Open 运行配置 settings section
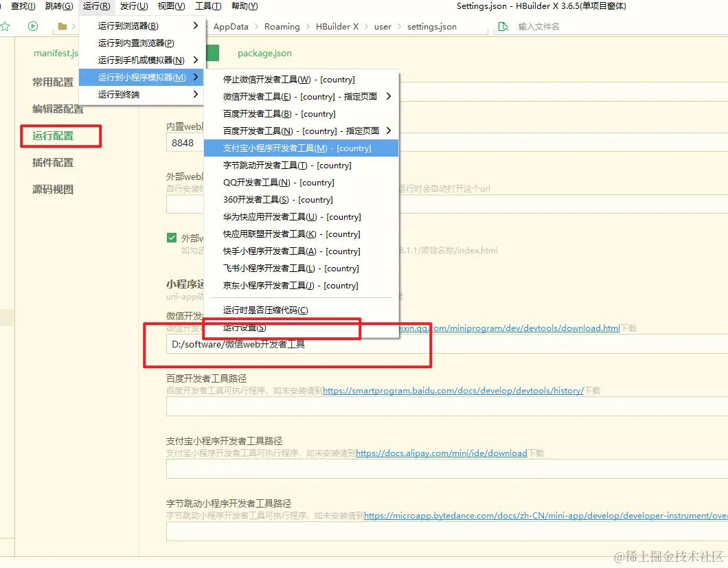This screenshot has width=728, height=568. click(53, 136)
